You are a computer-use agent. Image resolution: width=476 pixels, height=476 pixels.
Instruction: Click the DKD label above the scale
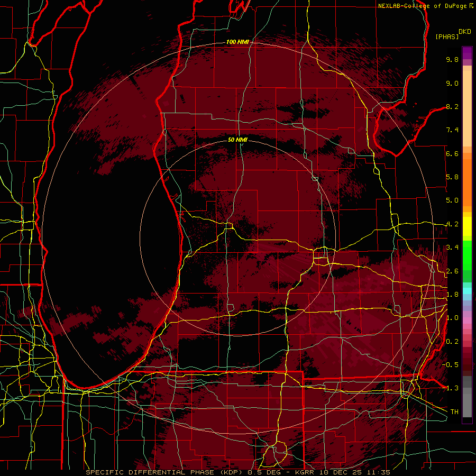pyautogui.click(x=464, y=32)
